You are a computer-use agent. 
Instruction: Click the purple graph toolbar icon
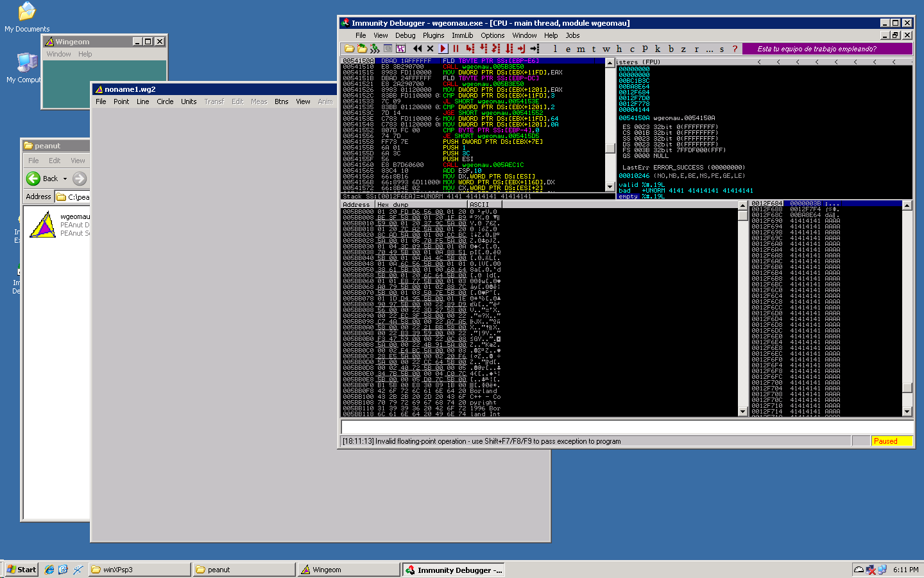click(x=400, y=49)
